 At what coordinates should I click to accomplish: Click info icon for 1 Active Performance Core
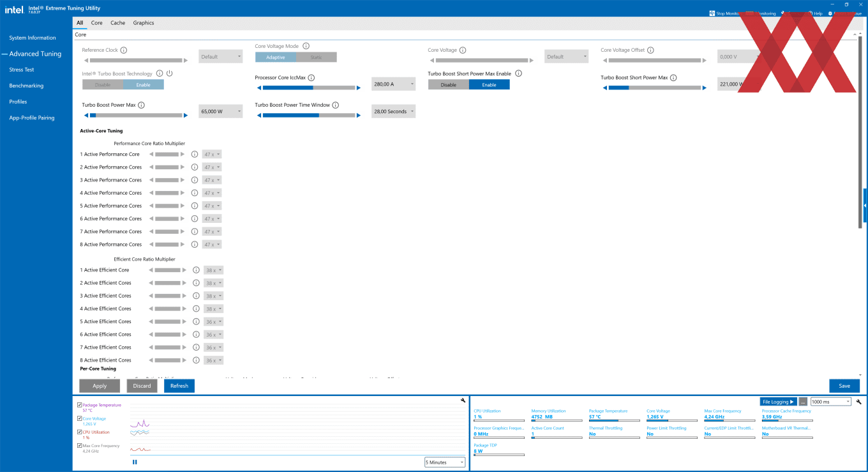pos(195,154)
